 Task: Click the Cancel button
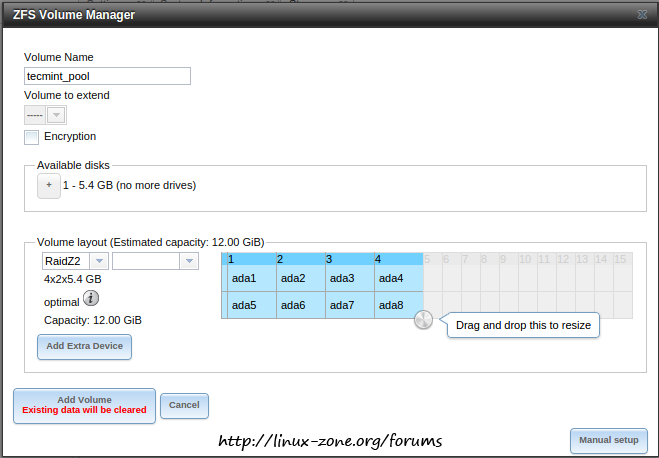184,405
